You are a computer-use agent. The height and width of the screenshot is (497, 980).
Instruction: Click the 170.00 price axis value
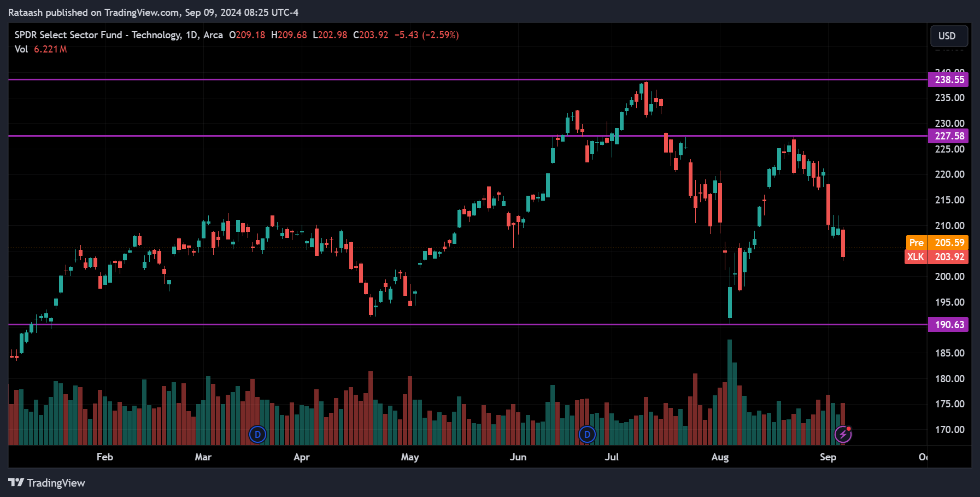click(x=949, y=430)
